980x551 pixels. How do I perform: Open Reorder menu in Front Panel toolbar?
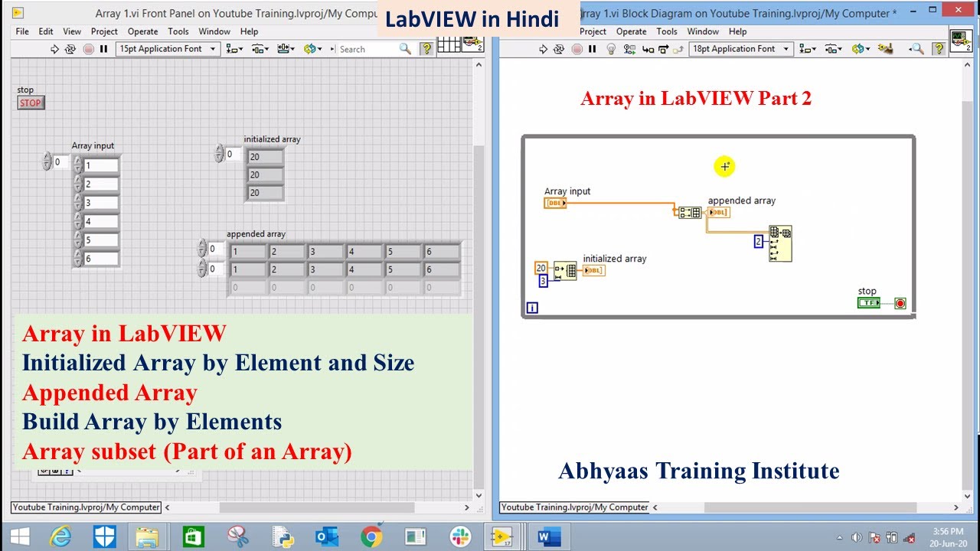coord(312,49)
